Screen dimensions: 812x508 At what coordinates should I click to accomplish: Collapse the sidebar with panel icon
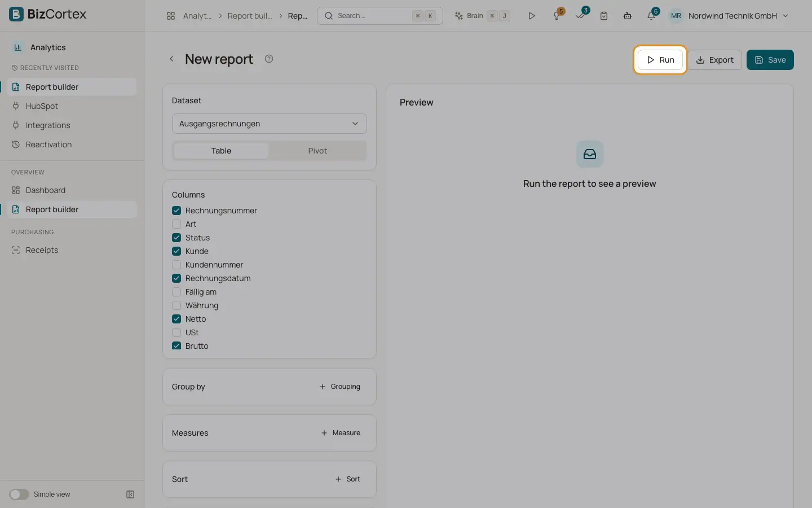point(130,494)
